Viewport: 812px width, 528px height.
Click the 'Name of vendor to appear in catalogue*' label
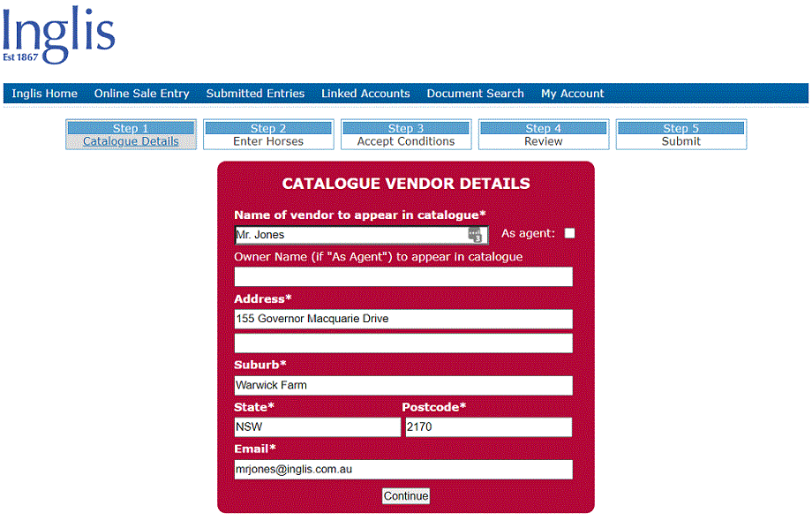[x=360, y=215]
